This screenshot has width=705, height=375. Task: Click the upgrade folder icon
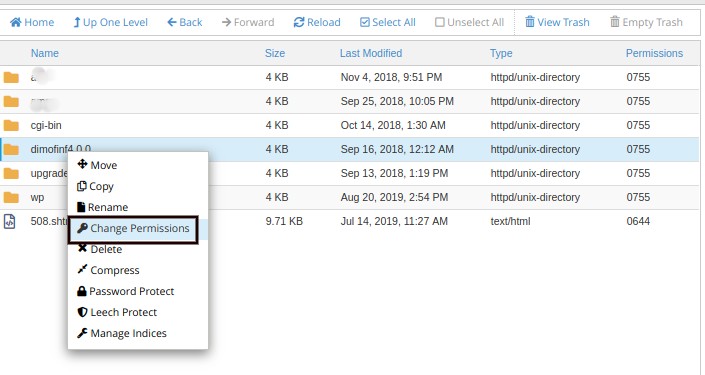coord(11,173)
